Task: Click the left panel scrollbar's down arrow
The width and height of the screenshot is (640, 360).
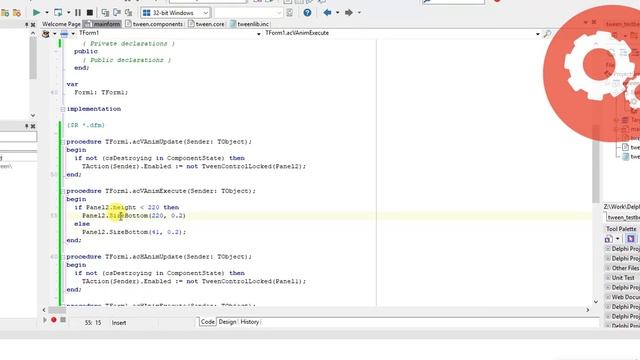Action: pos(33,116)
